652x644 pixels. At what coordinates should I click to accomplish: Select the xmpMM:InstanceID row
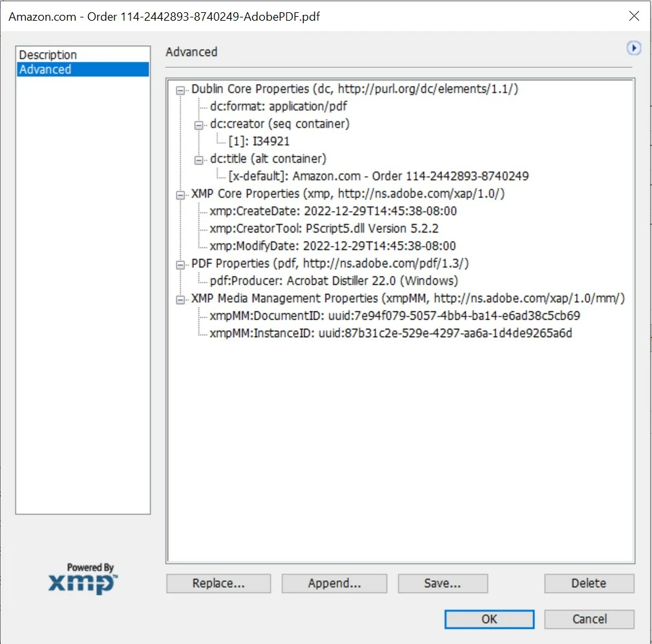(x=391, y=333)
